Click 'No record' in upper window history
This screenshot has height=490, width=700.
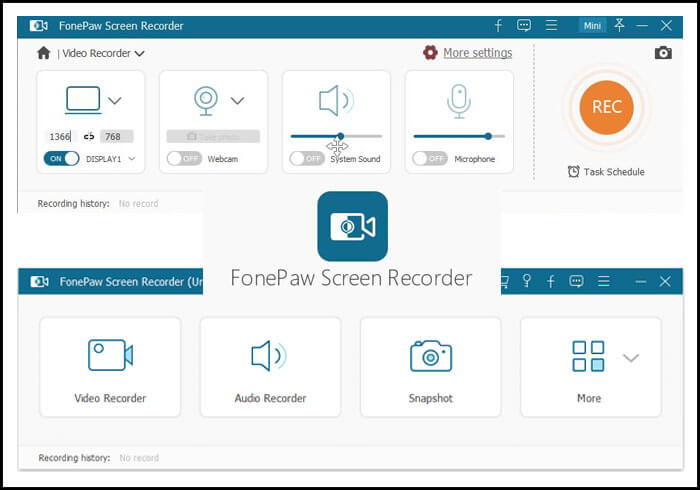tap(138, 203)
